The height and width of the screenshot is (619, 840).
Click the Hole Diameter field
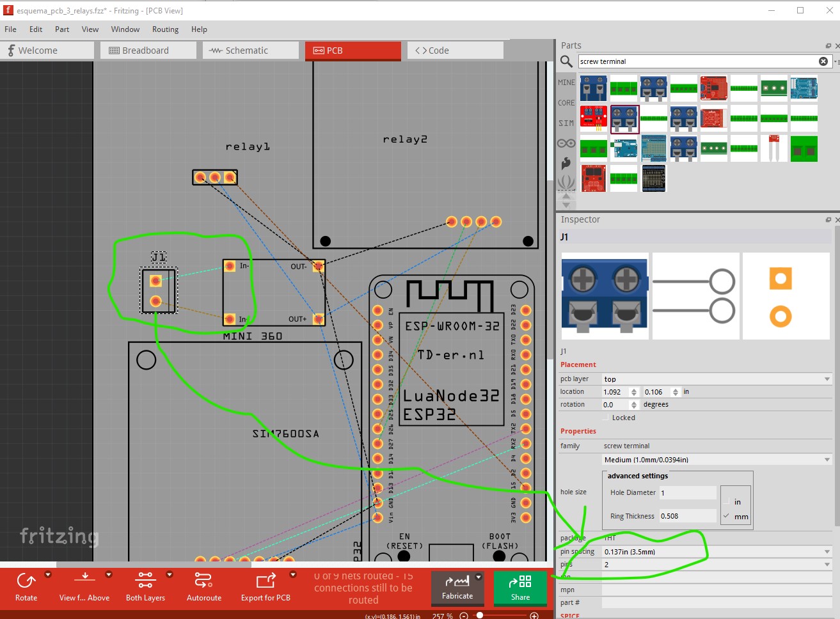[x=688, y=492]
